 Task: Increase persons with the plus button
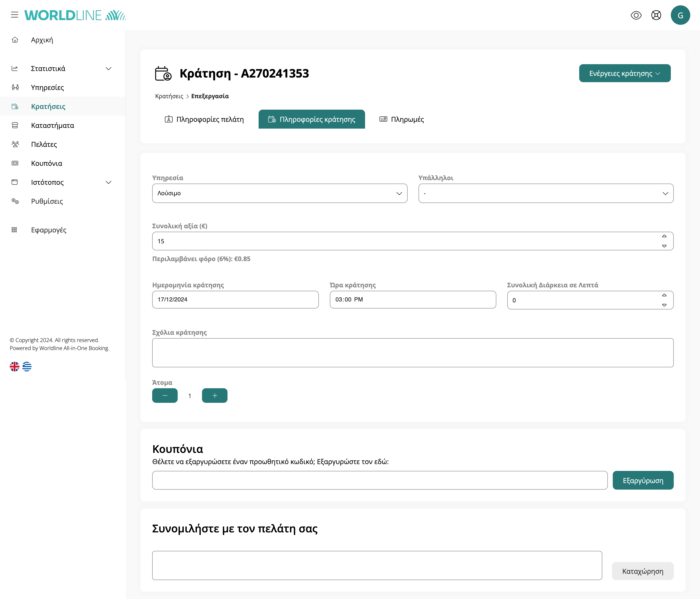pos(215,396)
